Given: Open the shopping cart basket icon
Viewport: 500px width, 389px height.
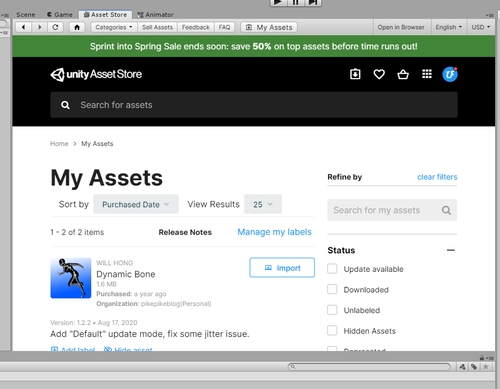Looking at the screenshot, I should coord(403,74).
